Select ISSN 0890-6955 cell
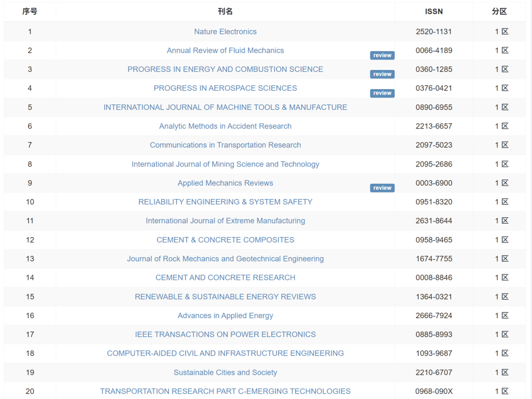Viewport: 532px width, 399px height. point(434,107)
